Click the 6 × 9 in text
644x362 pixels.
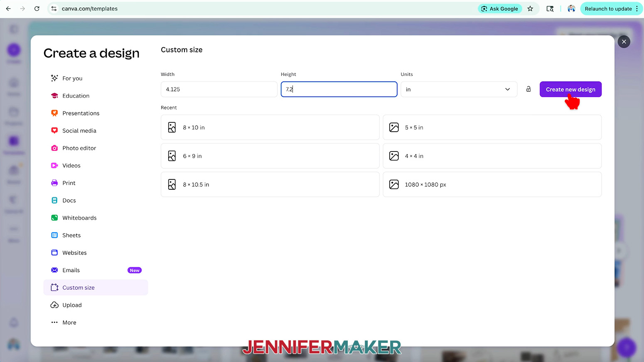pos(192,156)
